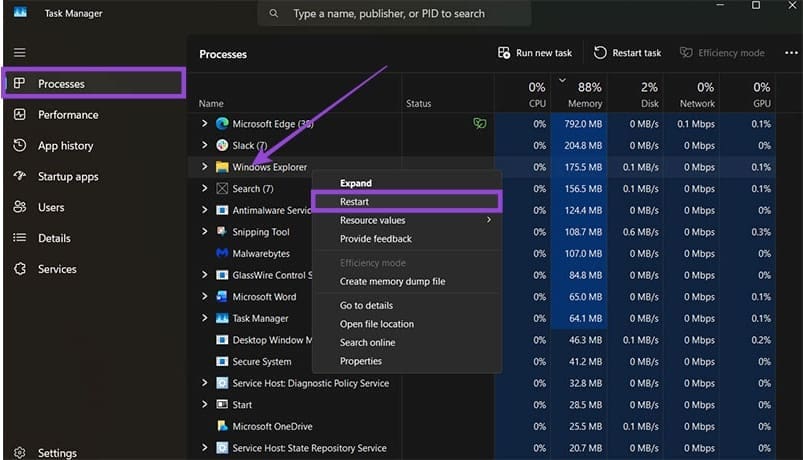Image resolution: width=803 pixels, height=460 pixels.
Task: Click the Microsoft Word process icon
Action: (x=222, y=297)
